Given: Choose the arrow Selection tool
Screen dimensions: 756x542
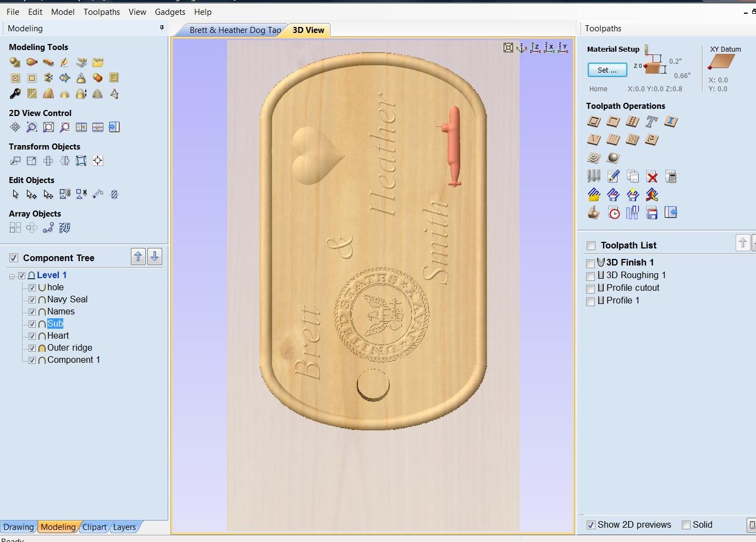Looking at the screenshot, I should pos(15,194).
